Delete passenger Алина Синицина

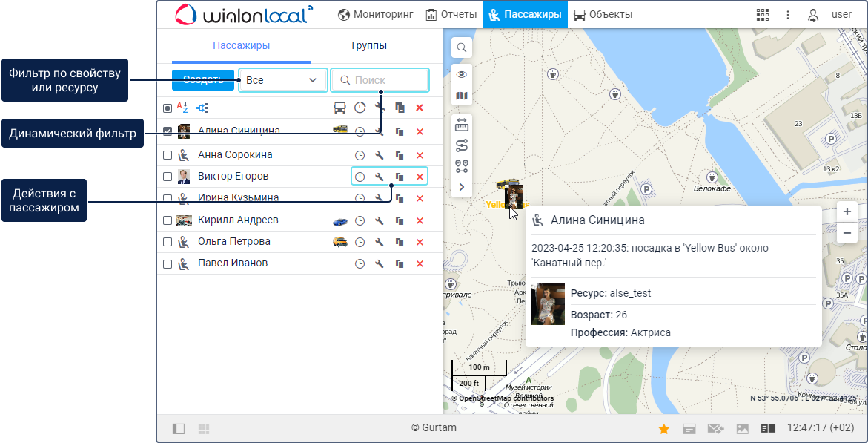(x=419, y=131)
